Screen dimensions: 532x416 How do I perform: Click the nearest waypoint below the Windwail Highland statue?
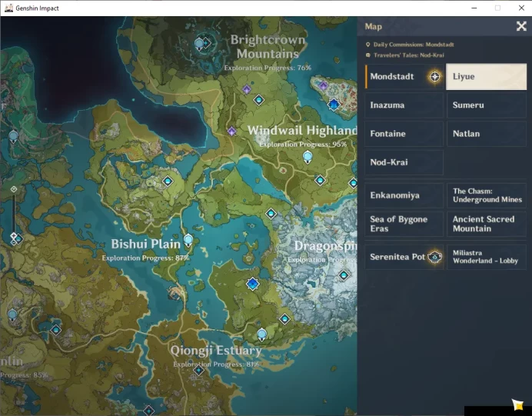pyautogui.click(x=320, y=180)
